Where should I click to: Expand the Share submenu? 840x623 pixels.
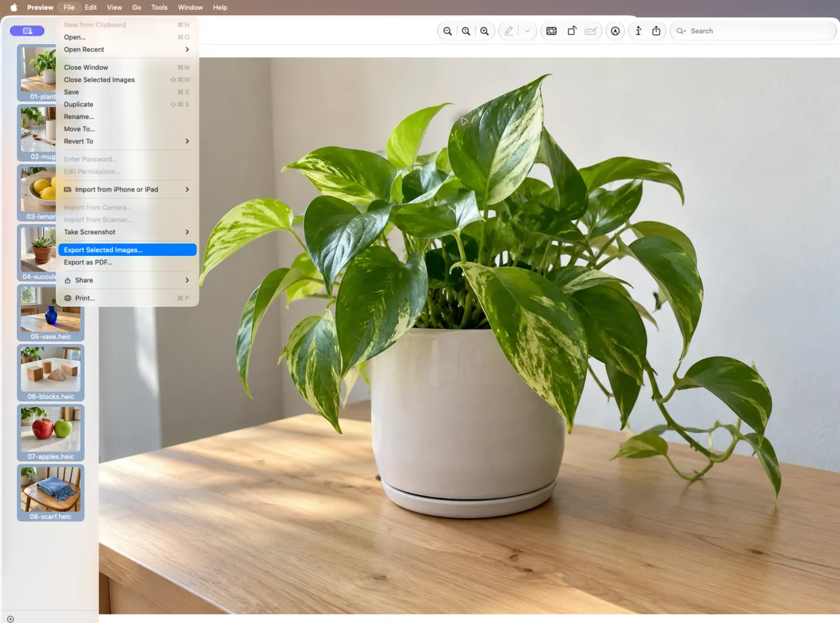click(x=127, y=281)
